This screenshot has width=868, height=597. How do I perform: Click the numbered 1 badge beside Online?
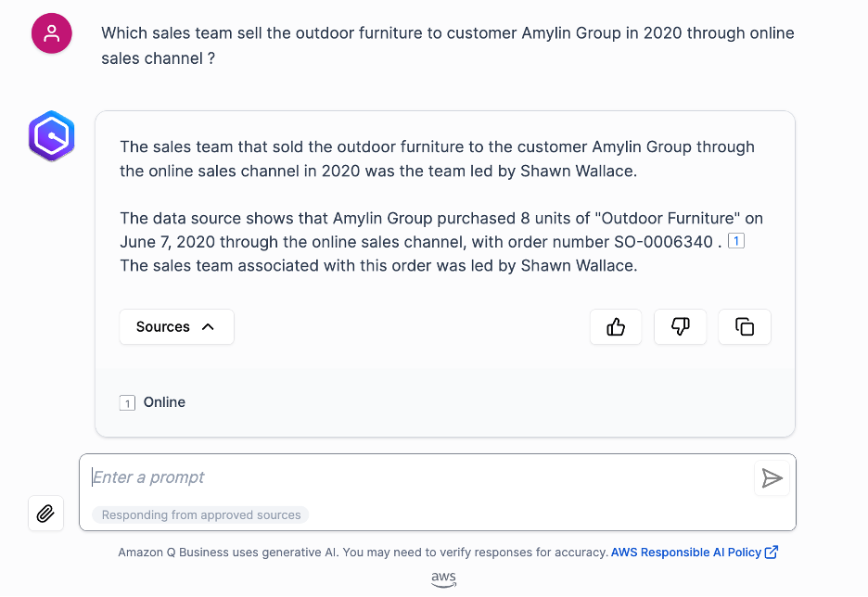(x=128, y=403)
